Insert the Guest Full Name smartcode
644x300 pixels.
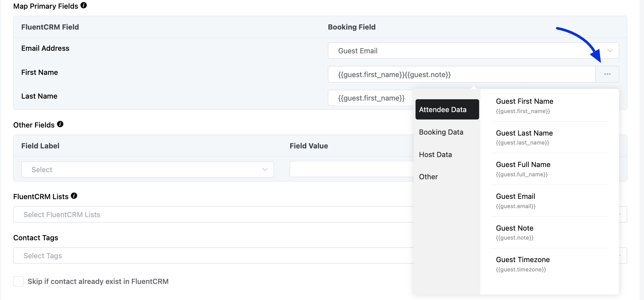(x=523, y=169)
